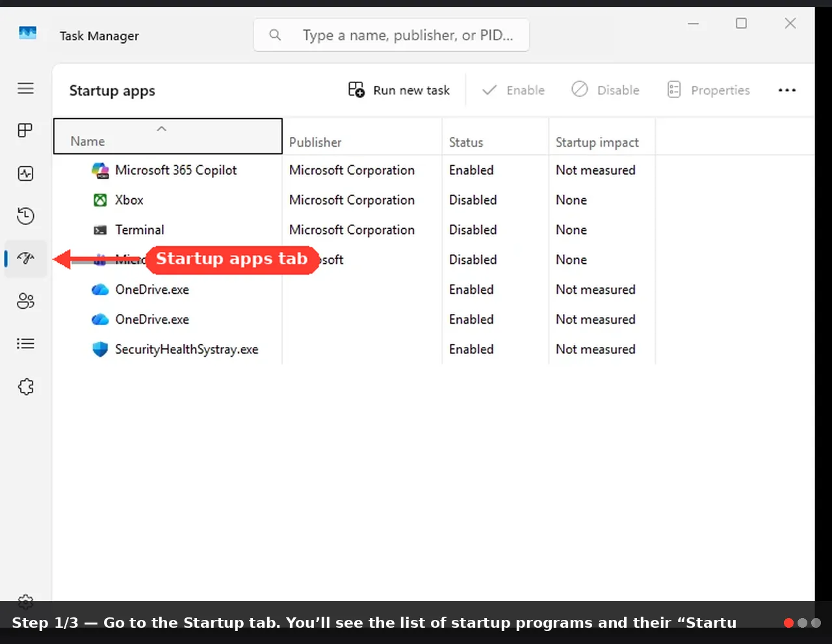Open the Users tab icon
Image resolution: width=832 pixels, height=644 pixels.
point(25,301)
